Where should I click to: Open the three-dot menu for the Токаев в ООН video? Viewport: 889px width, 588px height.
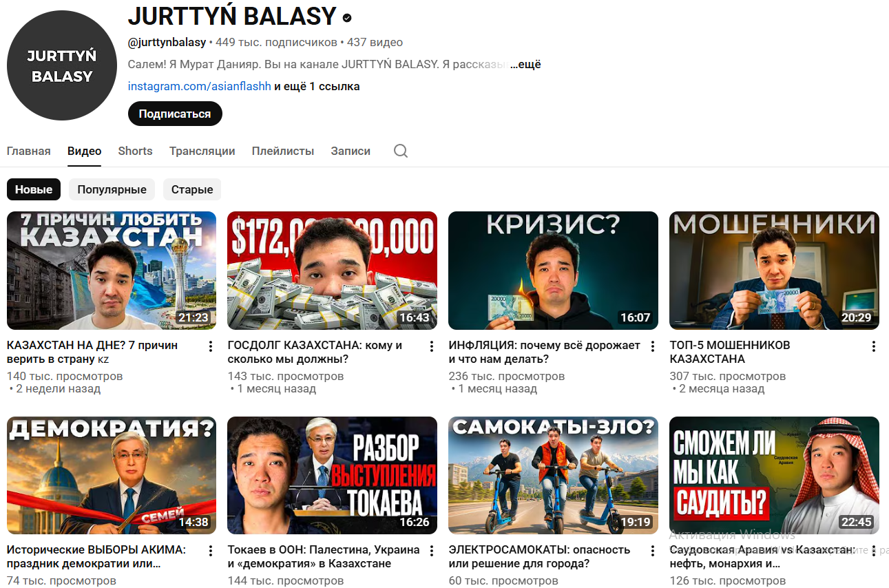pyautogui.click(x=432, y=551)
